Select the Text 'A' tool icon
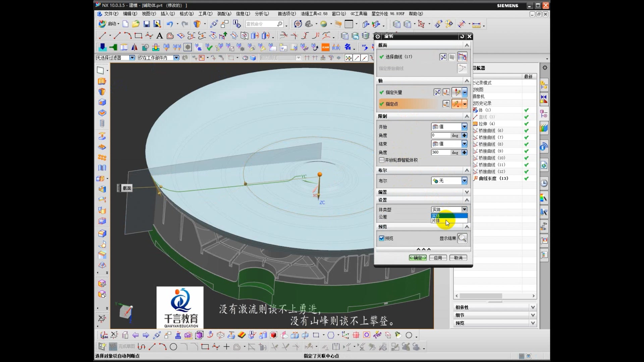Image resolution: width=644 pixels, height=362 pixels. click(160, 36)
